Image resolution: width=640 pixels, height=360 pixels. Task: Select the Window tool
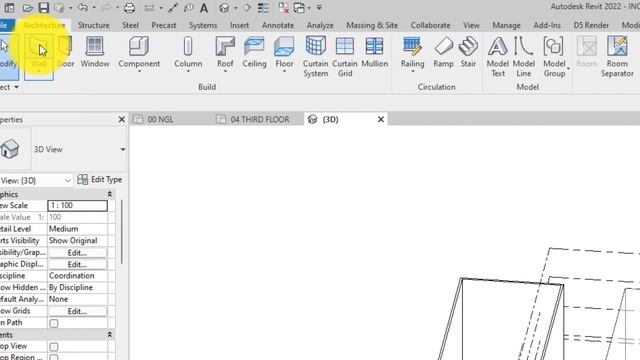[95, 52]
